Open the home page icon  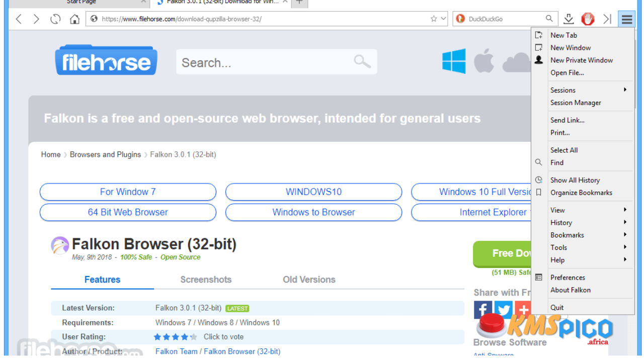tap(74, 19)
